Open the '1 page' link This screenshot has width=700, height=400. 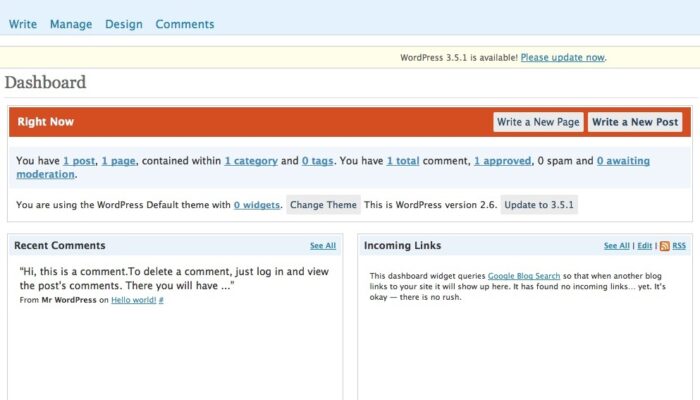(x=118, y=161)
